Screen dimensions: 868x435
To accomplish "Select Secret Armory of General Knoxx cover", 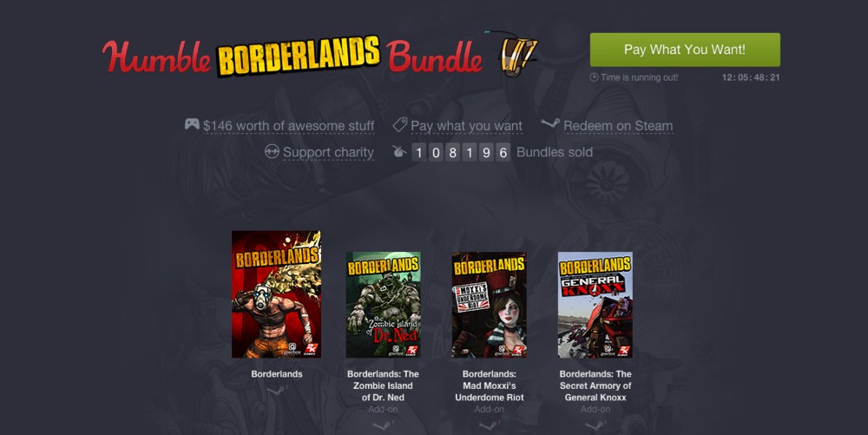I will [595, 305].
